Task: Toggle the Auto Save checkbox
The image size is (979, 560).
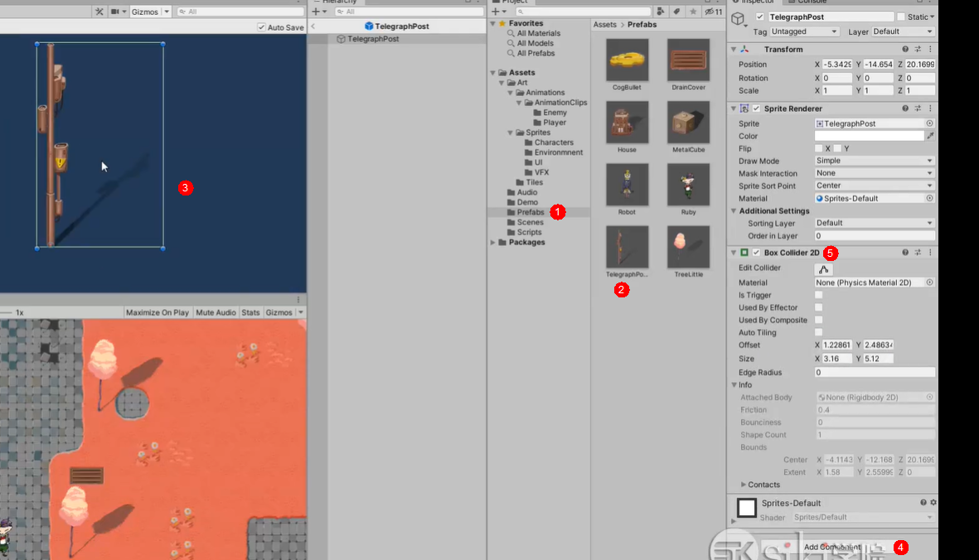Action: [262, 27]
